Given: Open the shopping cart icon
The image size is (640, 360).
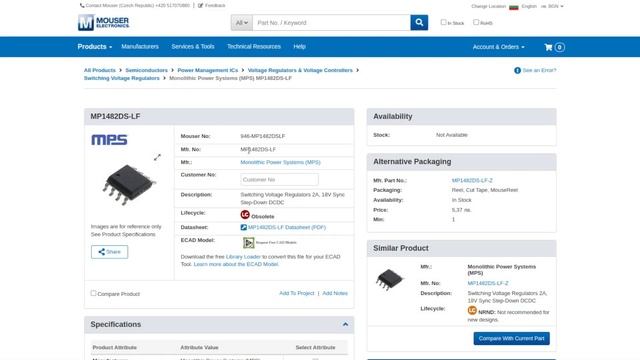Looking at the screenshot, I should 548,47.
